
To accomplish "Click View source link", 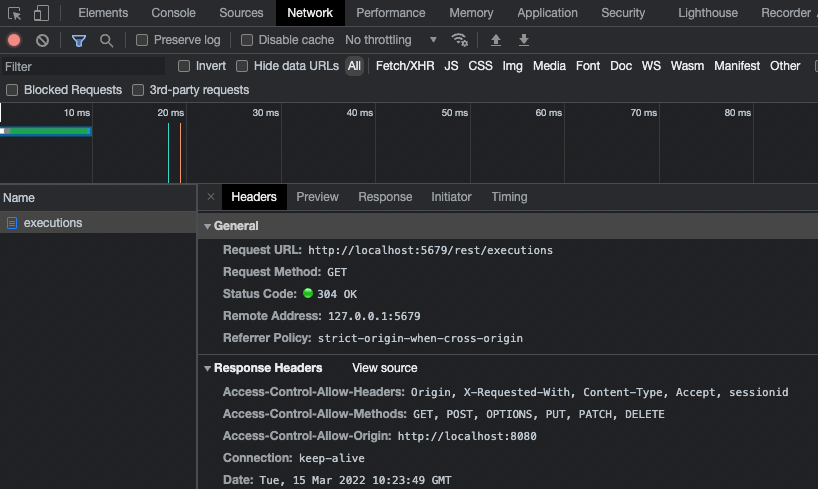I will click(x=384, y=368).
